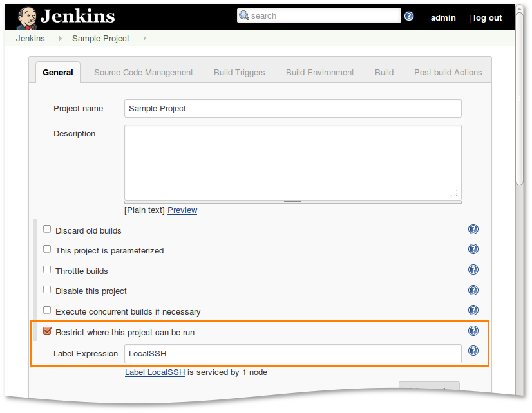Screen dimensions: 532x413
Task: Show help for Disable this project
Action: [x=473, y=291]
